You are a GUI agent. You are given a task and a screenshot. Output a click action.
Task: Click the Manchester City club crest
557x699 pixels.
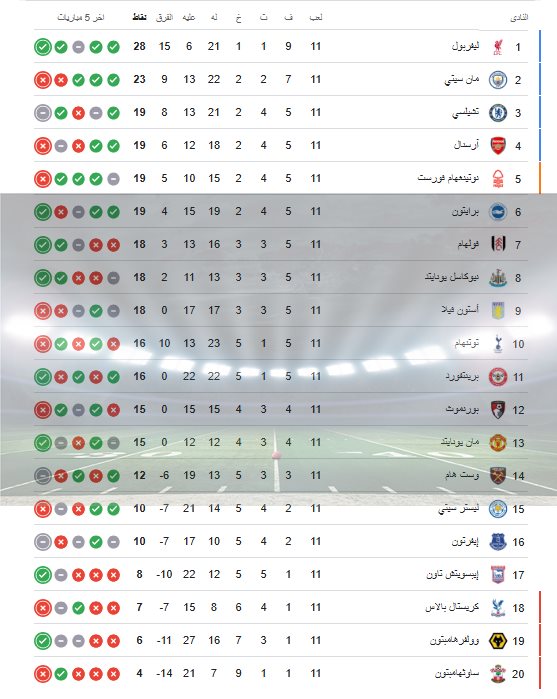coord(498,80)
